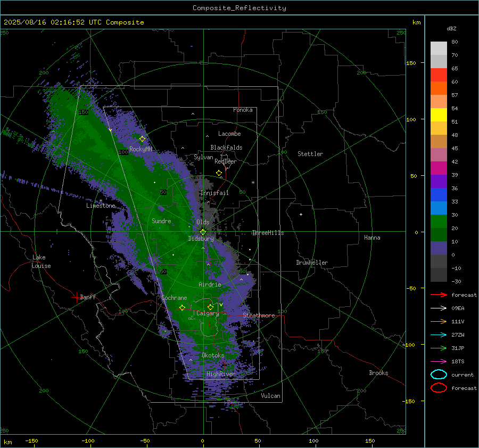The height and width of the screenshot is (448, 479).
Task: Click the Brooks city label
Action: (378, 373)
